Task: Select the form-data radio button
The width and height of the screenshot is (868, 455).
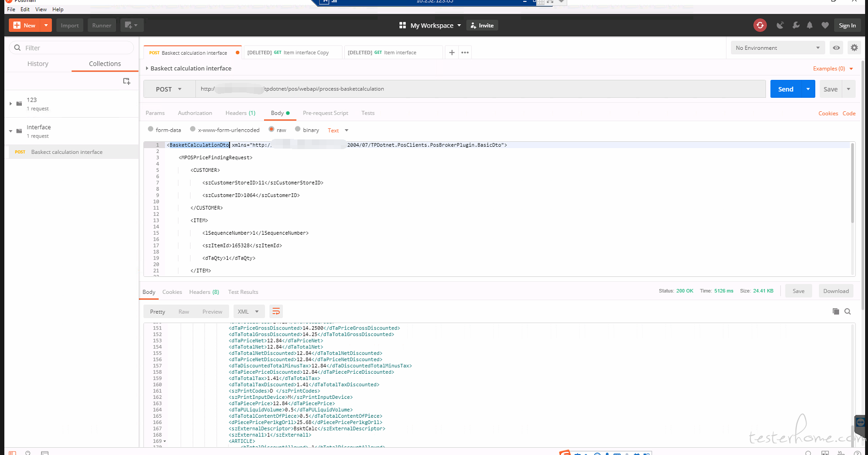Action: tap(150, 129)
